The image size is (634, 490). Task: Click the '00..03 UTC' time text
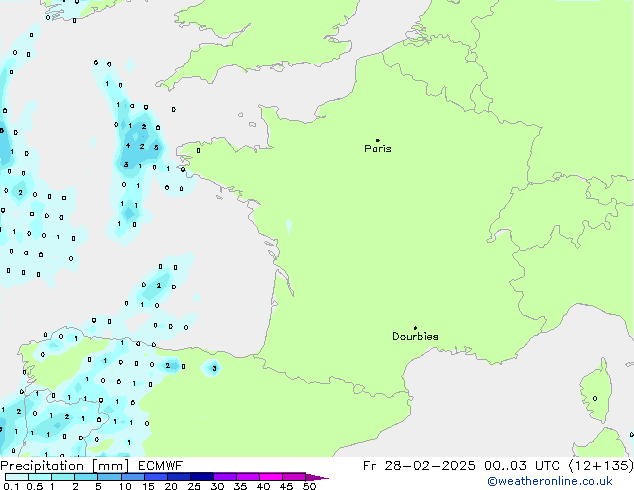[x=522, y=466]
